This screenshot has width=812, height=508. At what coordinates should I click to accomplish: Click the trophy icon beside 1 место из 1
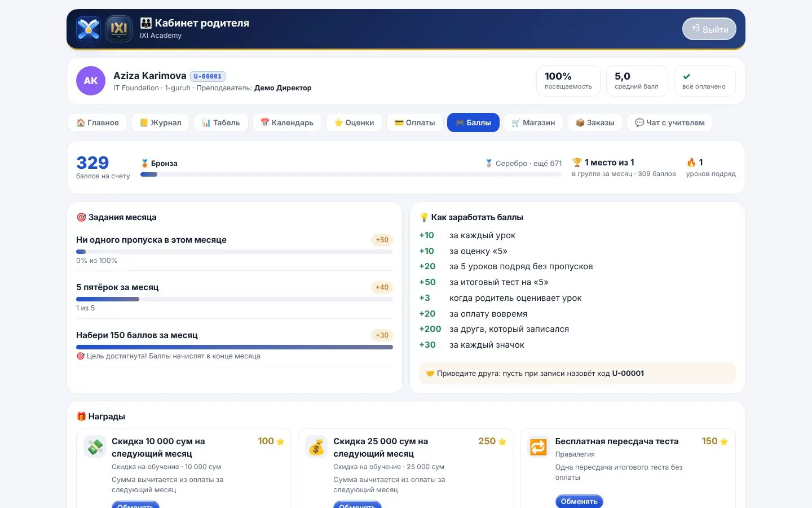[x=577, y=163]
